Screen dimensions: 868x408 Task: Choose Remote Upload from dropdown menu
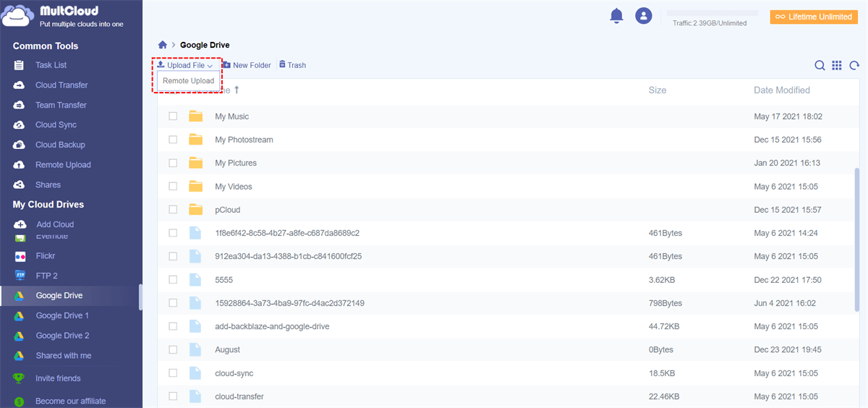tap(188, 81)
